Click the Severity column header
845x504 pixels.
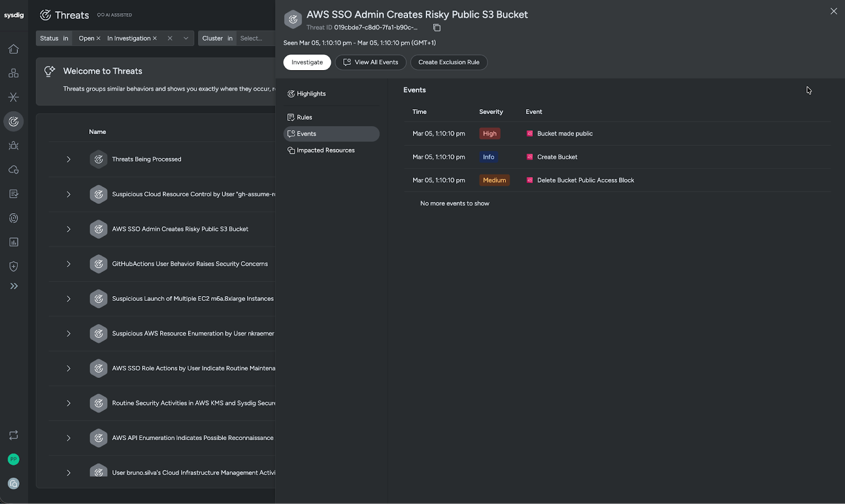pyautogui.click(x=491, y=112)
